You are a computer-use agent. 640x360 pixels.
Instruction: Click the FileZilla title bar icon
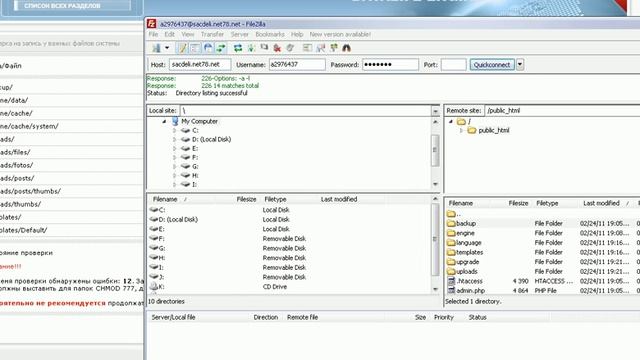coord(152,24)
